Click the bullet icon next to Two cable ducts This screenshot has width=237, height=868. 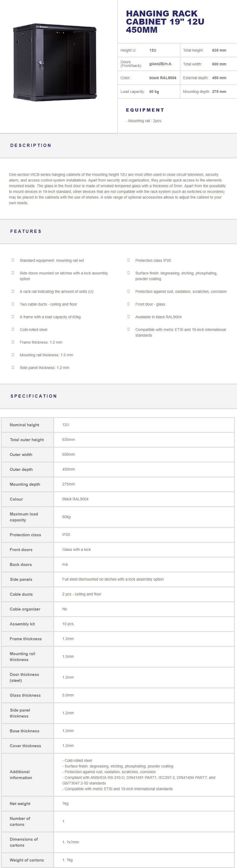pyautogui.click(x=13, y=304)
